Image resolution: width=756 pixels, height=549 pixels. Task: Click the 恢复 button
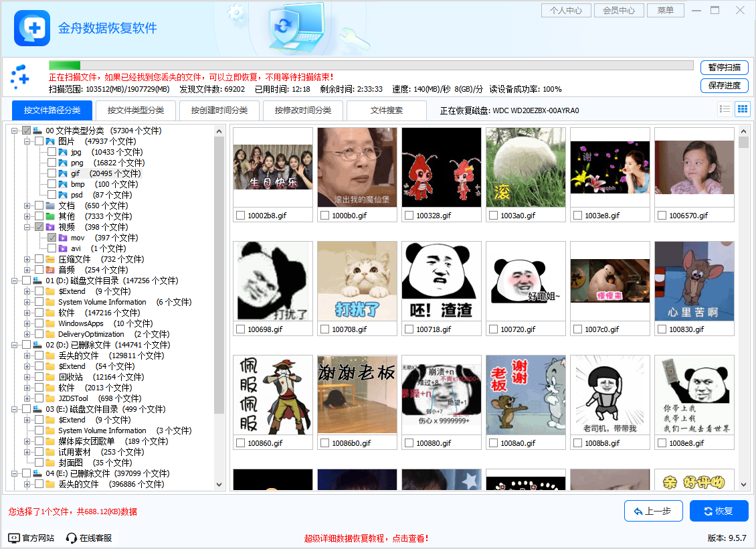click(x=719, y=511)
